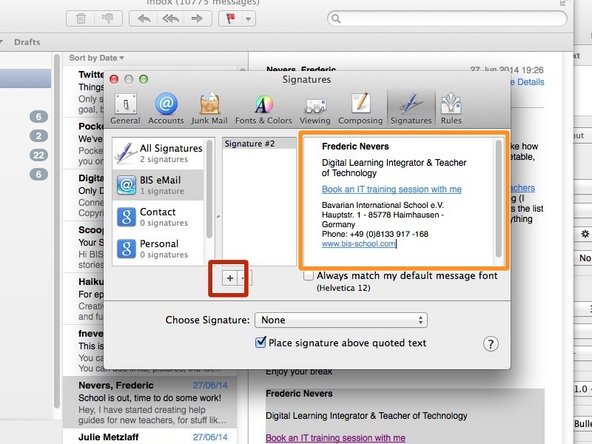The height and width of the screenshot is (444, 592).
Task: Click in the Mail search field
Action: [447, 18]
